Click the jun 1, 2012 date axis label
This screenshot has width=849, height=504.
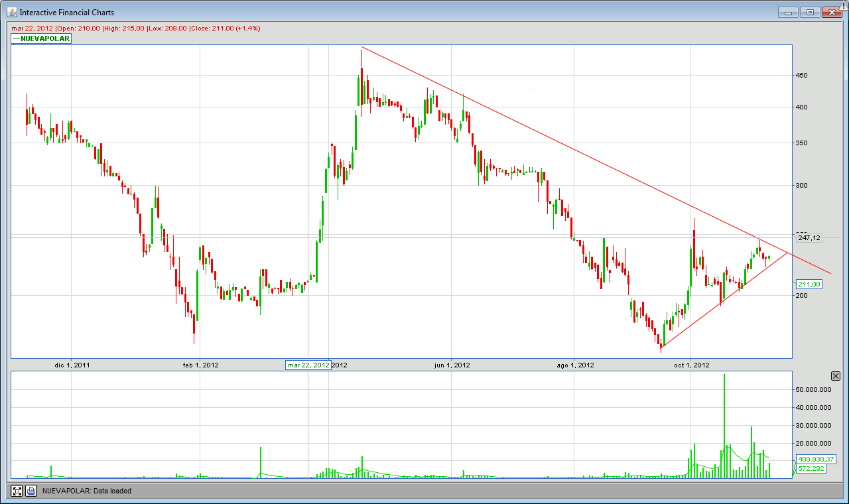click(x=452, y=365)
